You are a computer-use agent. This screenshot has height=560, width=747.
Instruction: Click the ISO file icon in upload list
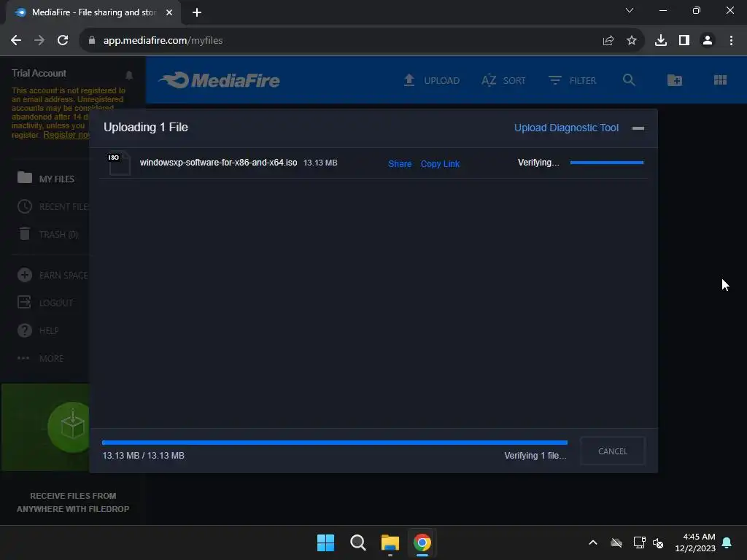coord(119,163)
